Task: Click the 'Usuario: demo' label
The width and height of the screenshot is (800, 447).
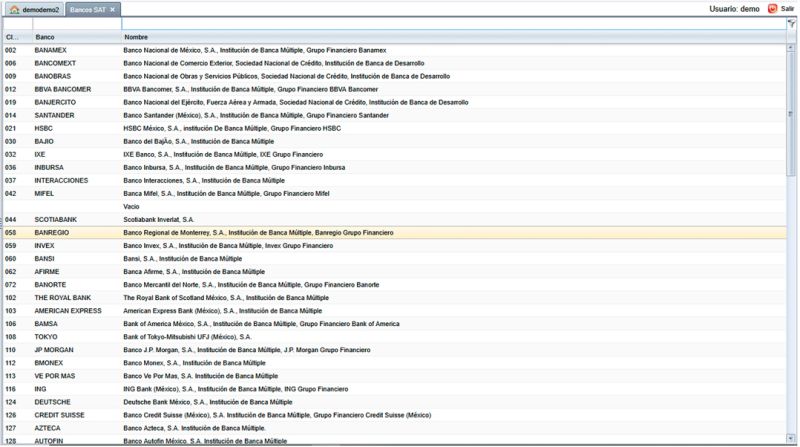Action: coord(734,9)
